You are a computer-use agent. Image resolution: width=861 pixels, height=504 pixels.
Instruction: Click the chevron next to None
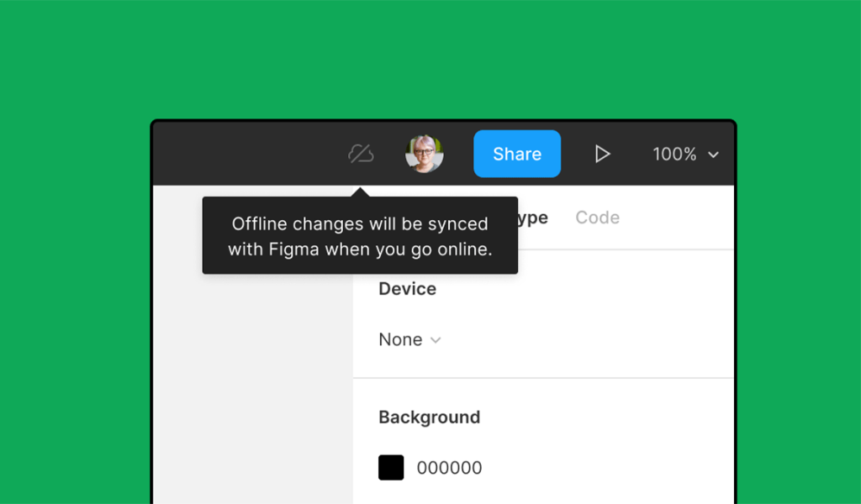436,340
